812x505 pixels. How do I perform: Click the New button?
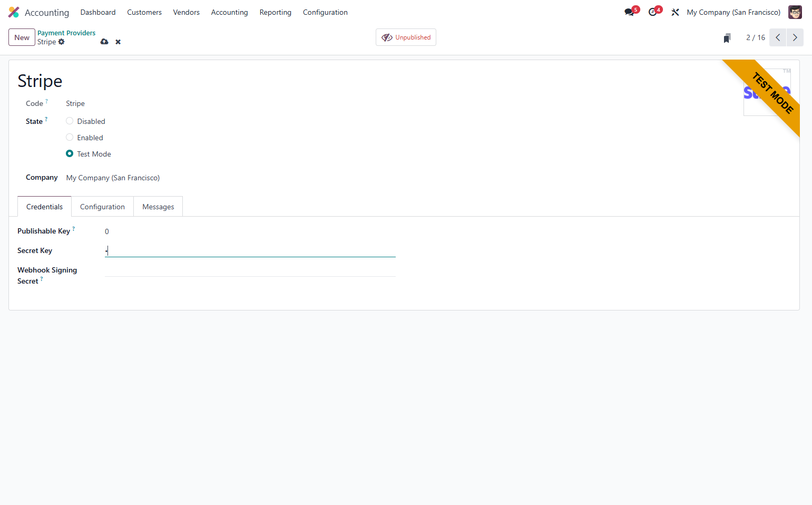pyautogui.click(x=22, y=37)
